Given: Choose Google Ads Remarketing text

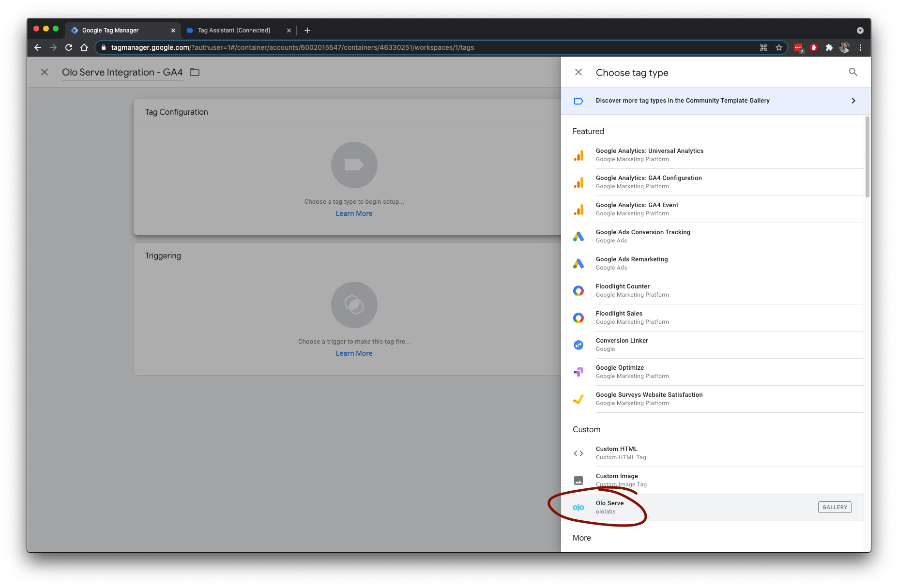Looking at the screenshot, I should point(632,259).
